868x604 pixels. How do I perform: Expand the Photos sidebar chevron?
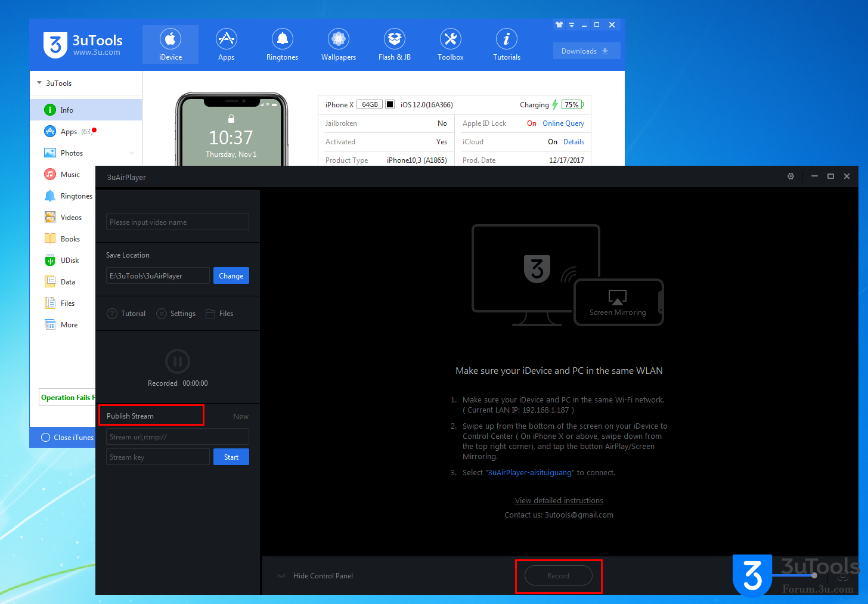coord(132,153)
